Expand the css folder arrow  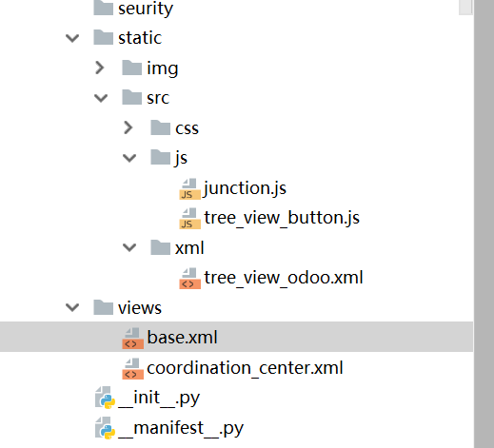[x=128, y=127]
